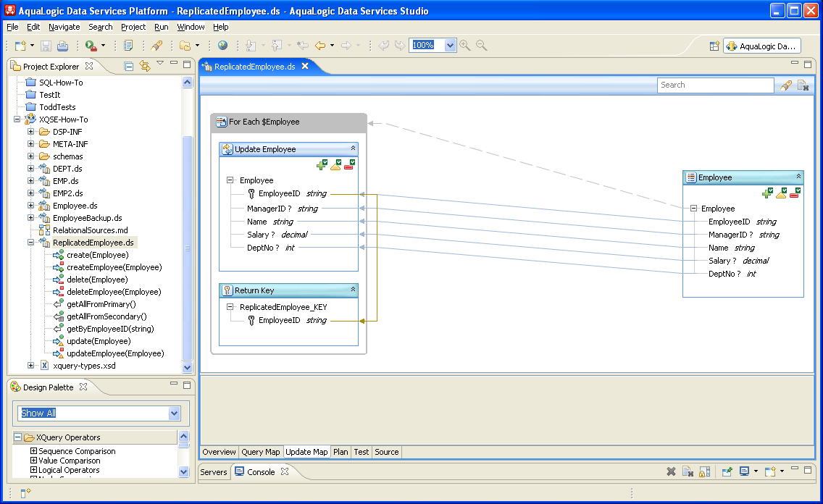The height and width of the screenshot is (504, 823).
Task: Click red minus icon in Update Employee box
Action: 350,165
